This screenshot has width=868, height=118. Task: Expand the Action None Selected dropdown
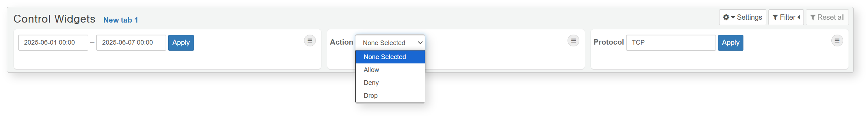390,43
